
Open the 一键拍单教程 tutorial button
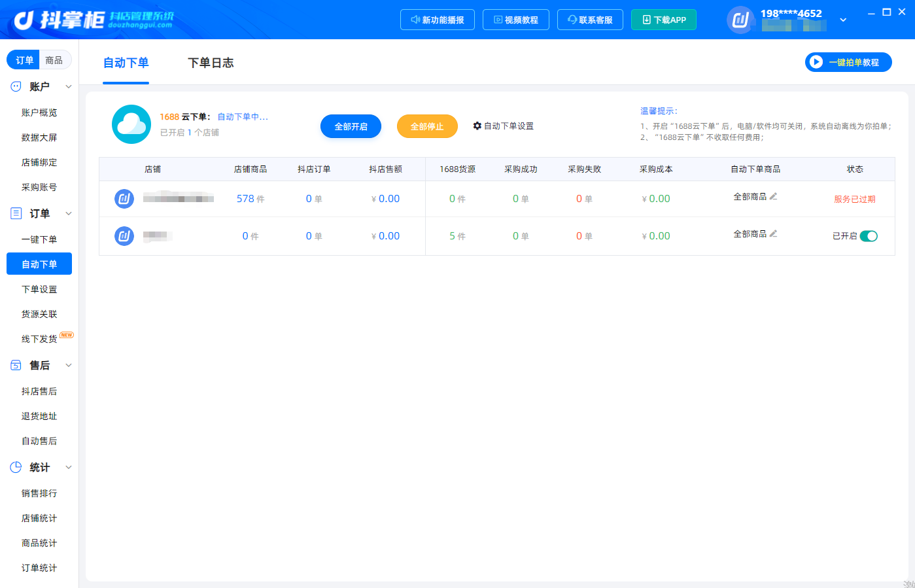click(x=848, y=62)
